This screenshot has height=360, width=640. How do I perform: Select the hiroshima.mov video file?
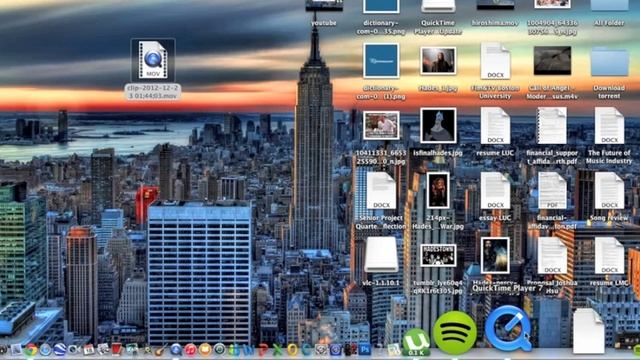(x=495, y=4)
